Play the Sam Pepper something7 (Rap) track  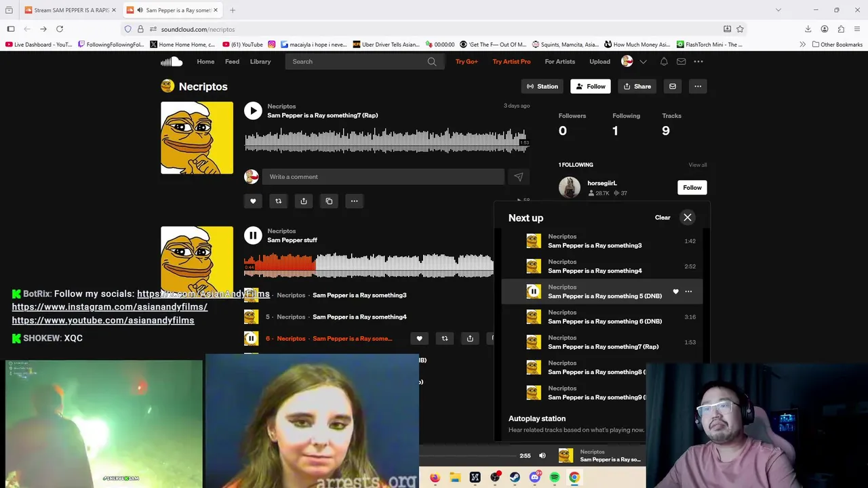coord(253,111)
